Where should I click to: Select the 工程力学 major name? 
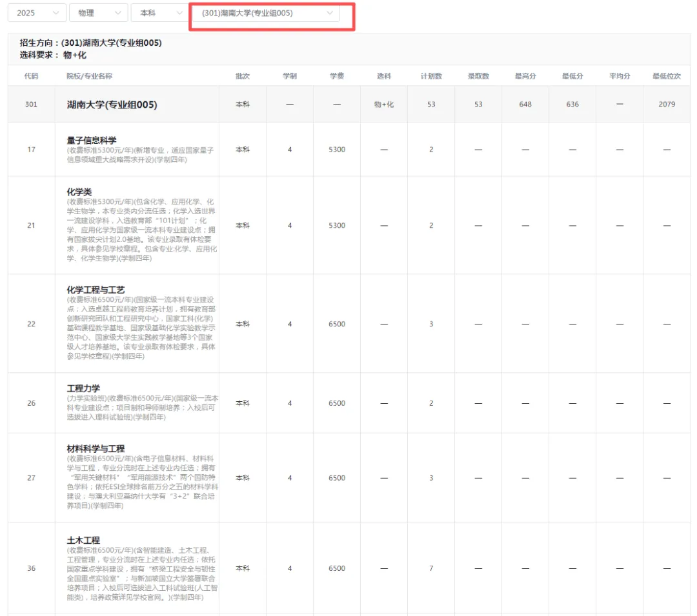click(83, 388)
